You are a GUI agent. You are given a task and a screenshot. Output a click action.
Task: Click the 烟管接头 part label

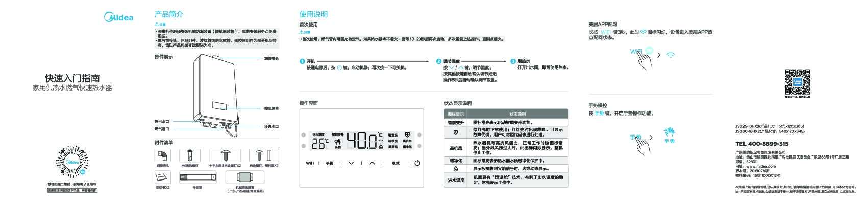(271, 58)
